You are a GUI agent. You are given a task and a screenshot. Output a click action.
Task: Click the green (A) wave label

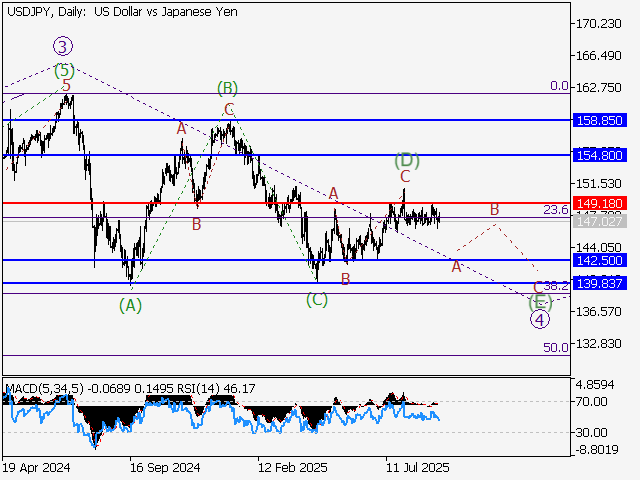[131, 306]
